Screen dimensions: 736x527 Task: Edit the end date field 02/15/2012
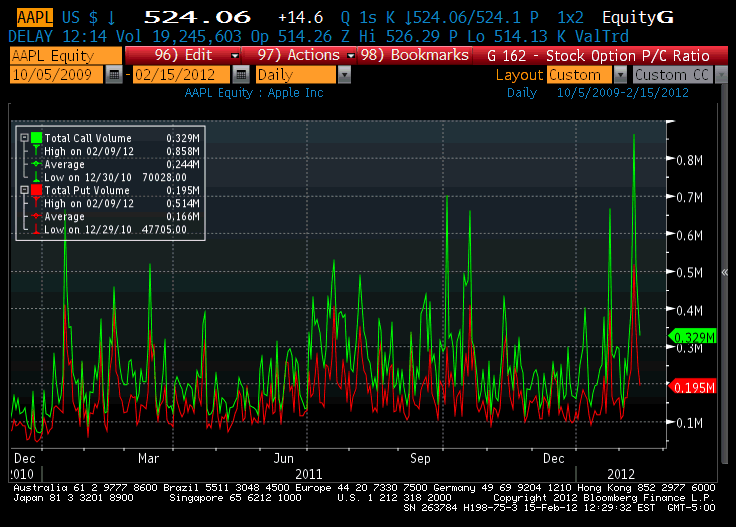pyautogui.click(x=181, y=75)
